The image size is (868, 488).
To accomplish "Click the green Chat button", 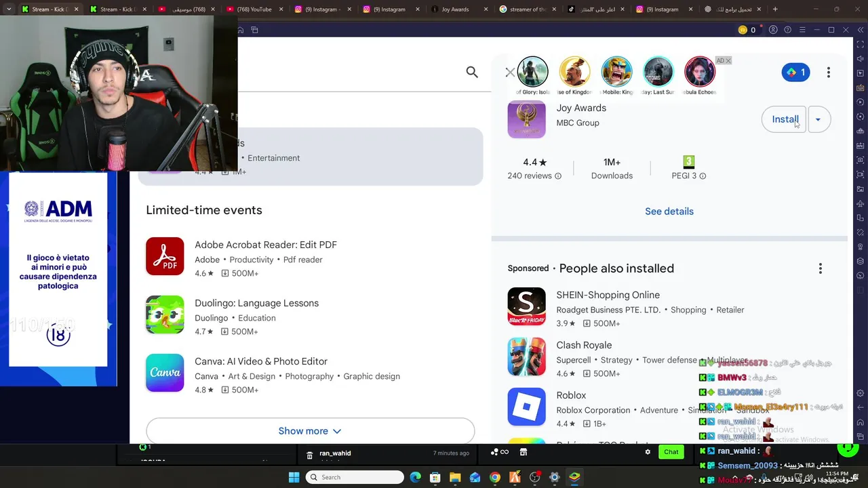I will pyautogui.click(x=671, y=452).
